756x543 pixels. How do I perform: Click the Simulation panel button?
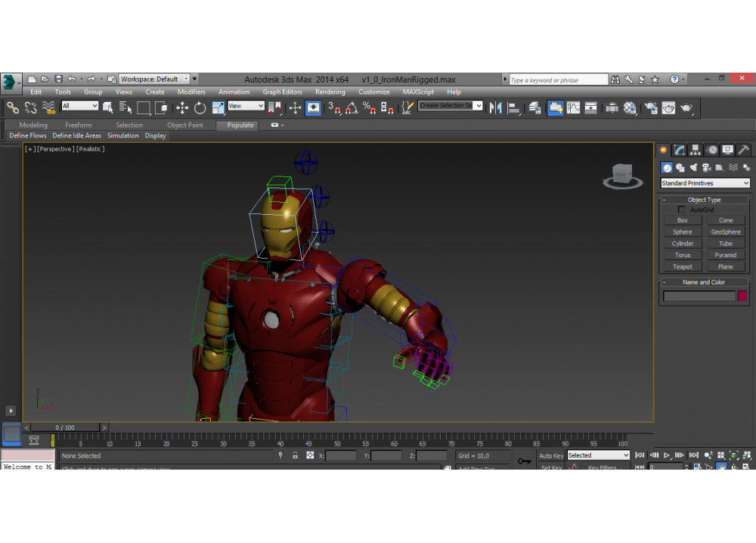point(123,135)
